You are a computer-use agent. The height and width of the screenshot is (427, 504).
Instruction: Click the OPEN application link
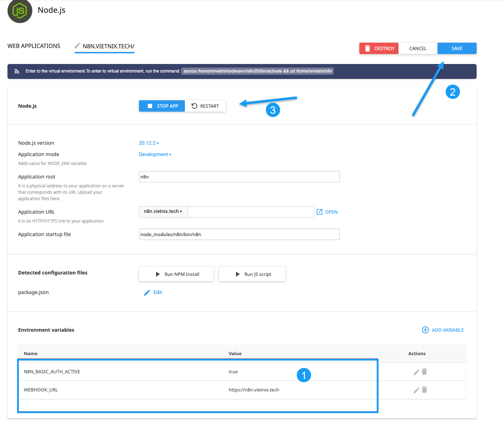[x=331, y=212]
